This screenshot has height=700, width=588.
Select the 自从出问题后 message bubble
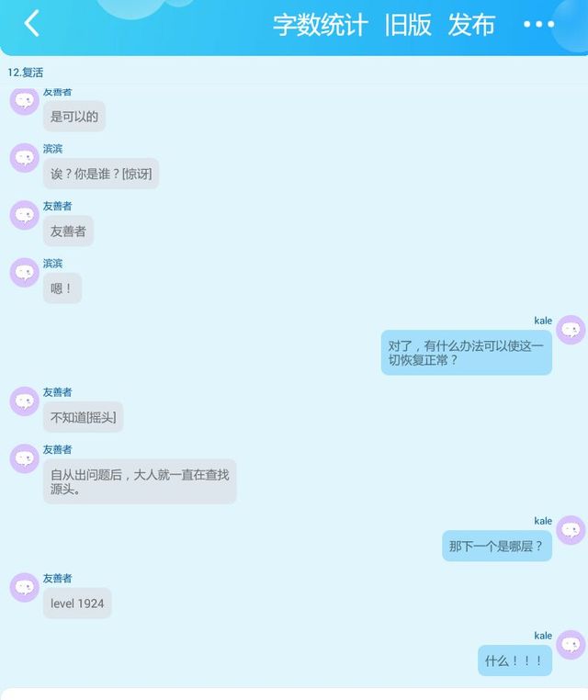pos(140,481)
